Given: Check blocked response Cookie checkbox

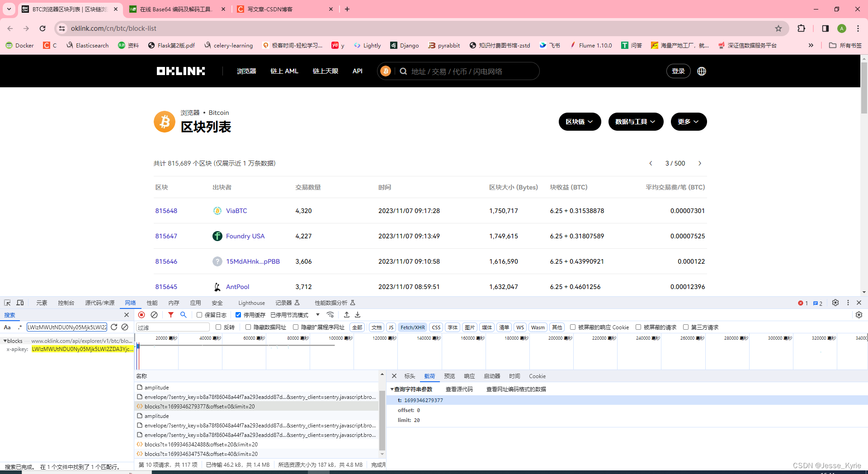Looking at the screenshot, I should click(573, 327).
